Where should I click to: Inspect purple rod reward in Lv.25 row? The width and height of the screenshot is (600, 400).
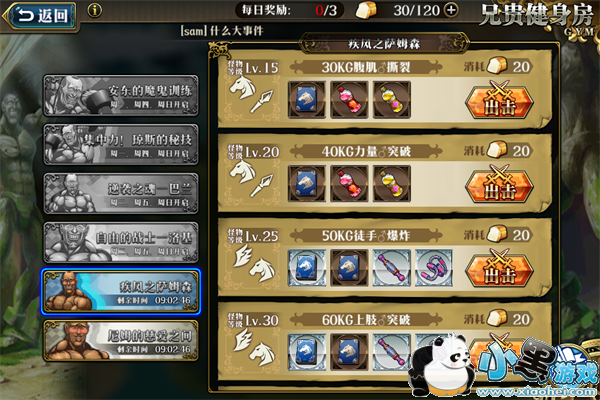point(392,268)
